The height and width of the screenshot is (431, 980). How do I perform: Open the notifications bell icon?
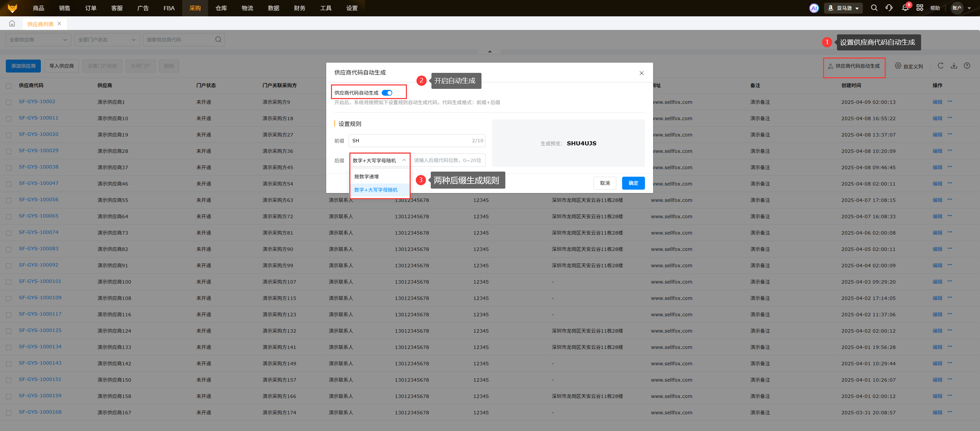[x=905, y=8]
